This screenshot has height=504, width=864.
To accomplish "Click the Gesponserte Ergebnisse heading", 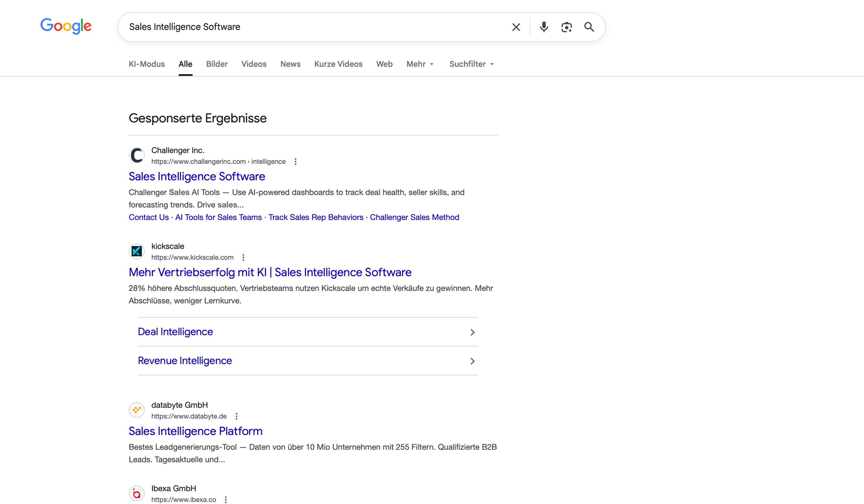I will click(197, 119).
